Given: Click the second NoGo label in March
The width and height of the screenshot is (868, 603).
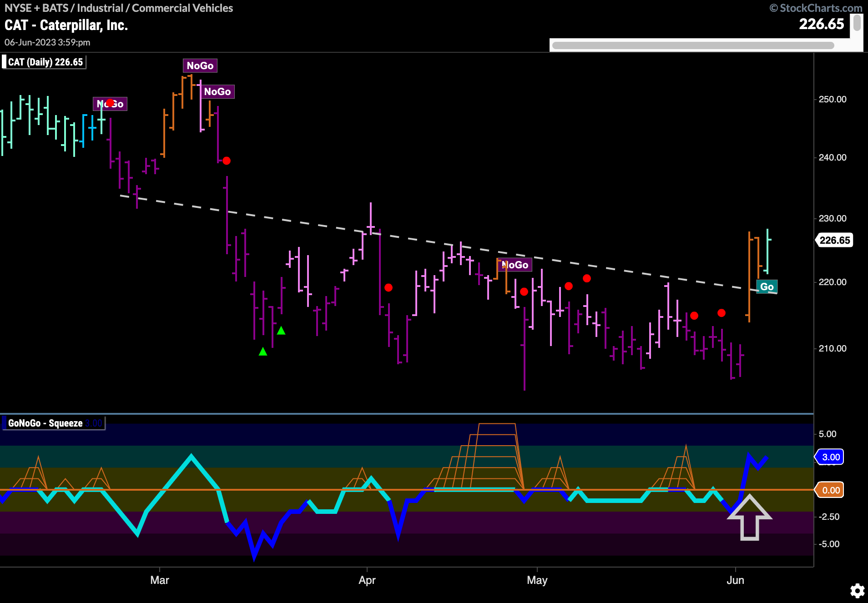Looking at the screenshot, I should [x=217, y=91].
